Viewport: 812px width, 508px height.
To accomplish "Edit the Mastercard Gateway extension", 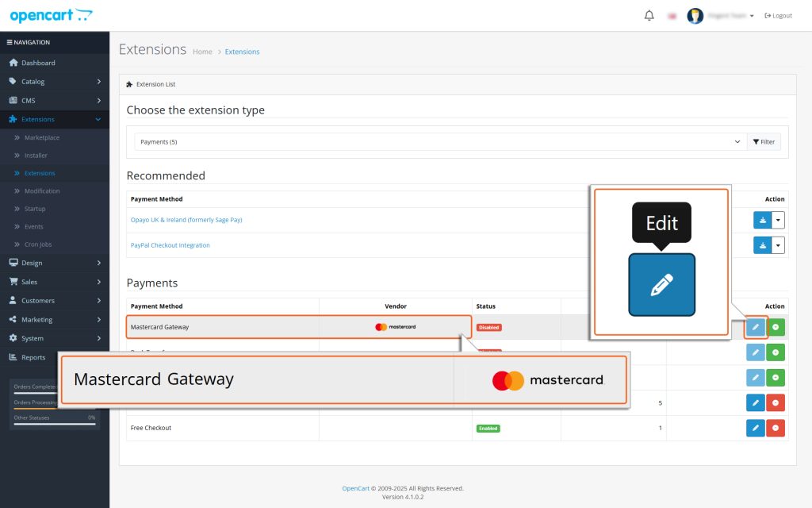I will 755,327.
